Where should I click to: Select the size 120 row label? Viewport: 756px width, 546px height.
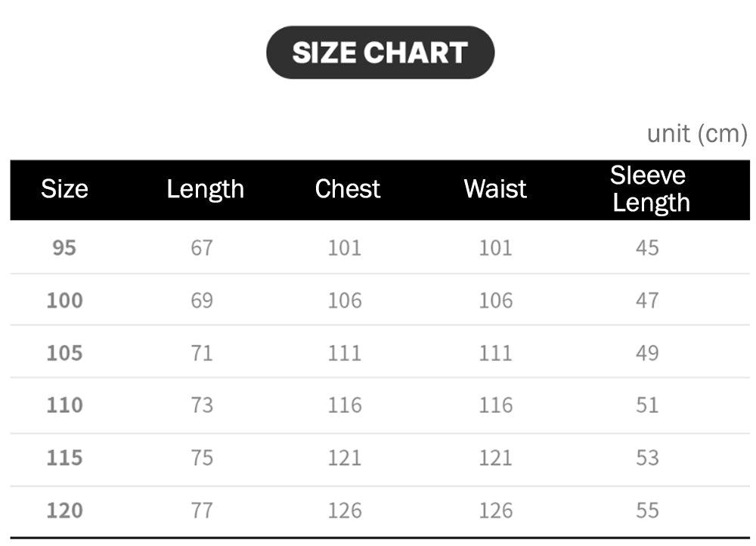coord(64,510)
